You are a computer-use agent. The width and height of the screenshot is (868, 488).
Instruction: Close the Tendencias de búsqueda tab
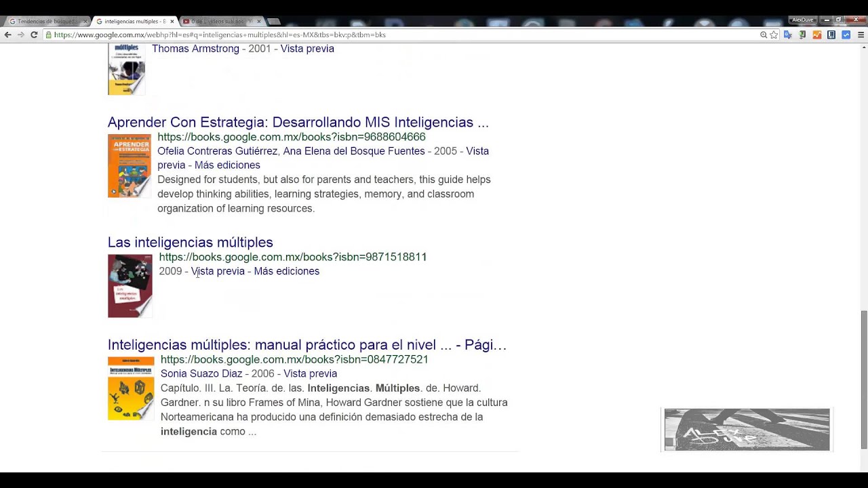pos(85,22)
